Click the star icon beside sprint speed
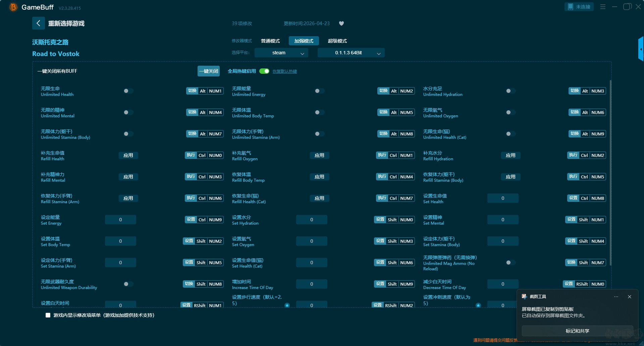 tap(478, 305)
